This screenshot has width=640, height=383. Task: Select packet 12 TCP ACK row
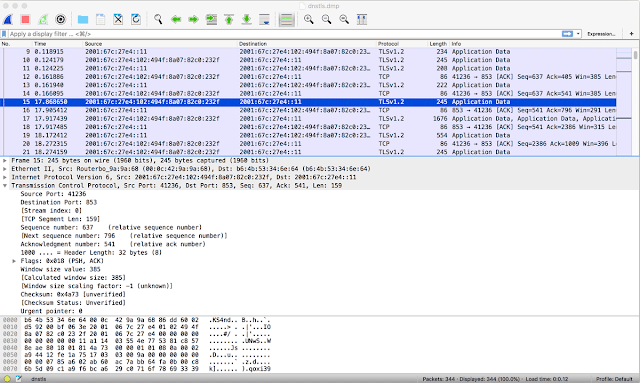[309, 76]
